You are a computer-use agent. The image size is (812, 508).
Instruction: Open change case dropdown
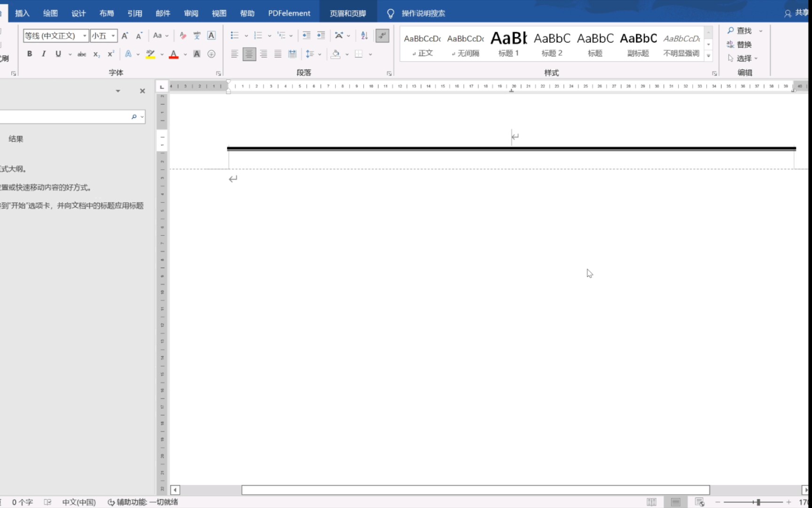(x=161, y=36)
